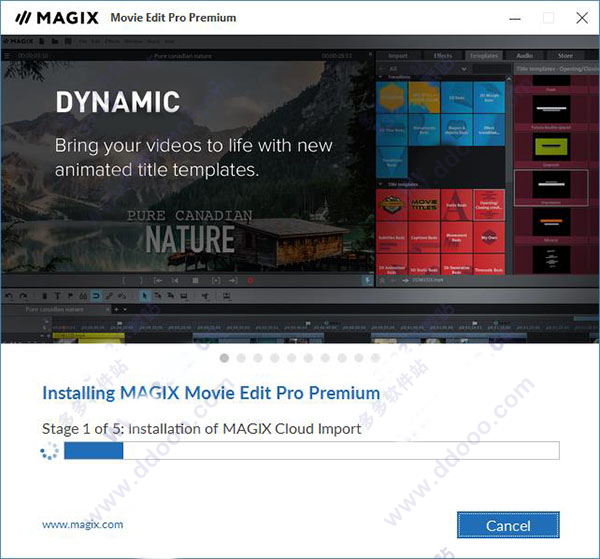Click the DYNAMIC title templates slide image
This screenshot has height=559, width=600.
click(300, 189)
